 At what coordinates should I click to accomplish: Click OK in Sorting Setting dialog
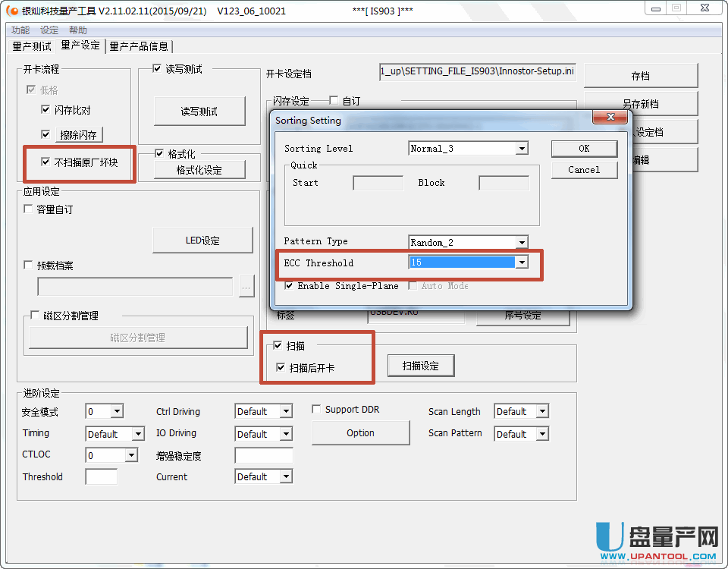click(x=583, y=149)
